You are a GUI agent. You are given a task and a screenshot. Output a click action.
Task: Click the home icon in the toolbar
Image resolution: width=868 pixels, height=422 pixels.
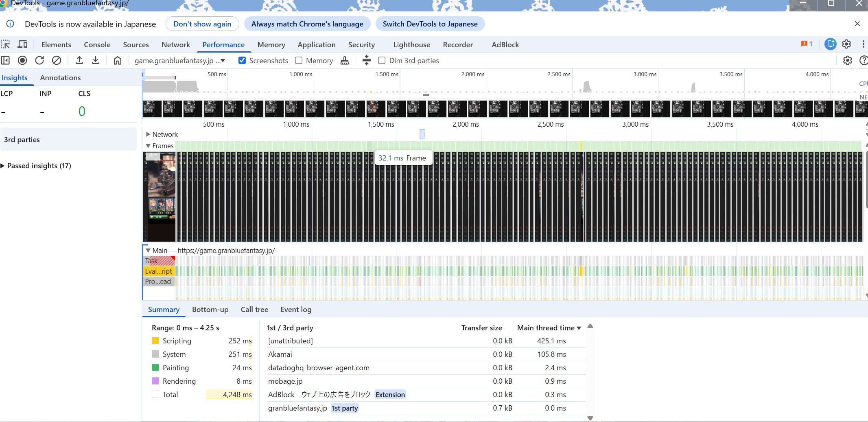pyautogui.click(x=118, y=60)
